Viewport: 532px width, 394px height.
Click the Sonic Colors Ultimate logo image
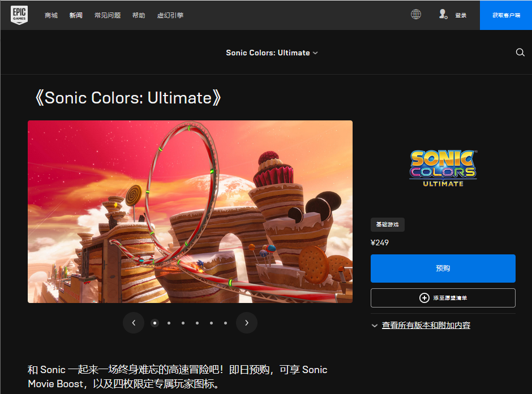pyautogui.click(x=443, y=168)
